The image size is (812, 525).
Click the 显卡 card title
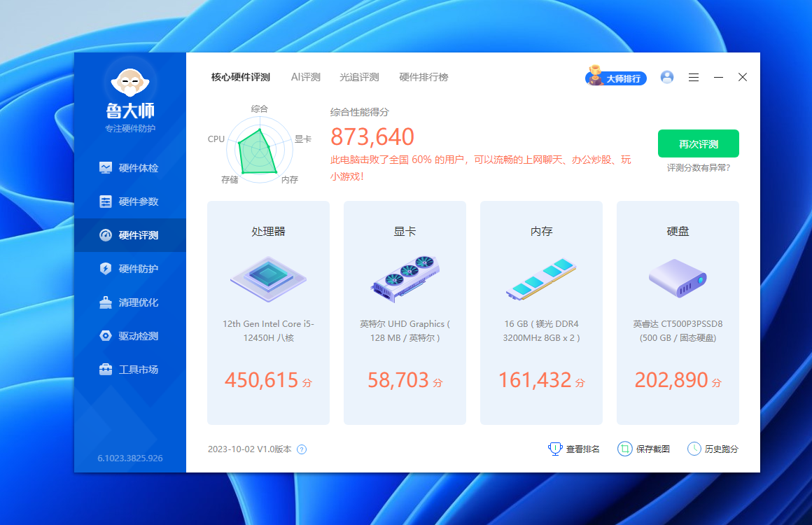click(x=405, y=232)
